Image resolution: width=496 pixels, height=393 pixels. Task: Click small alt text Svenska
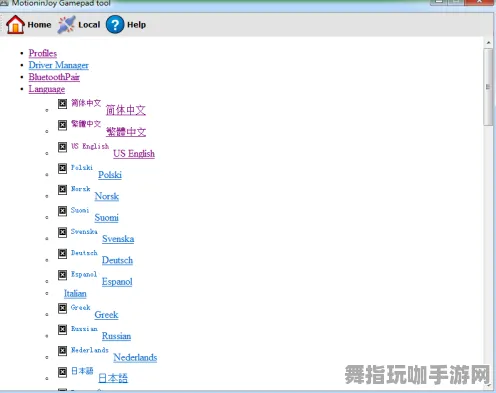coord(84,232)
